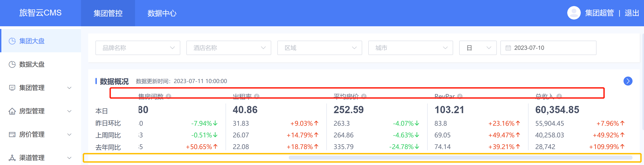Open 集团管控 top navigation tab
This screenshot has width=644, height=165.
108,13
